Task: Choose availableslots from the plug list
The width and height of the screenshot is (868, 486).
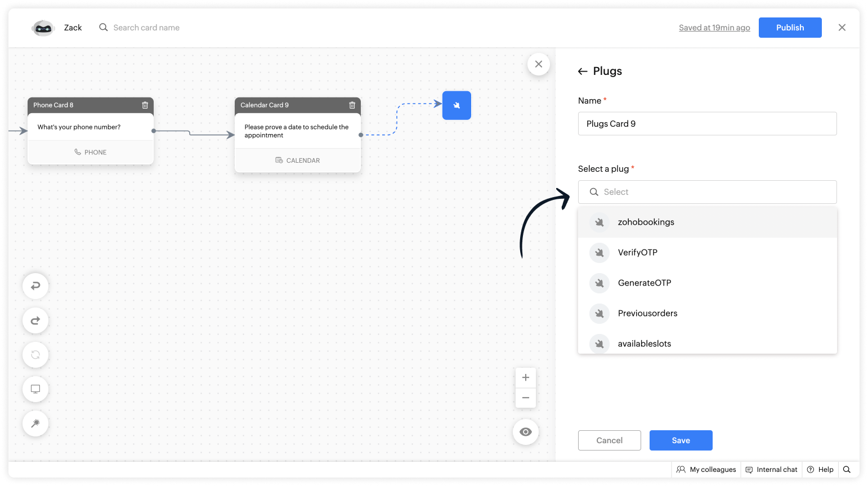Action: tap(708, 342)
